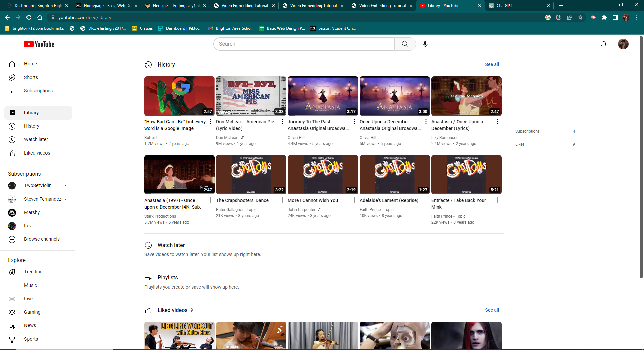Open Chrome extensions puzzle icon
The height and width of the screenshot is (350, 644).
coord(604,17)
